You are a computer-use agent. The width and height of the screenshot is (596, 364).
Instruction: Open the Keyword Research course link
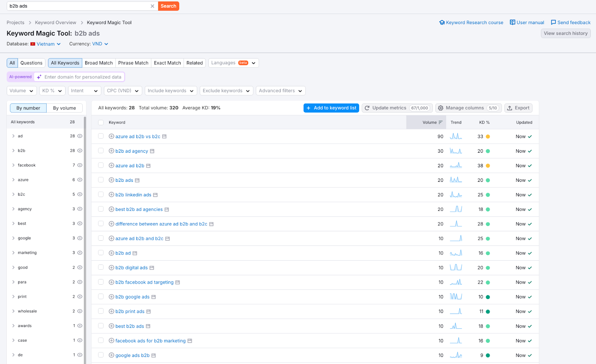click(471, 22)
